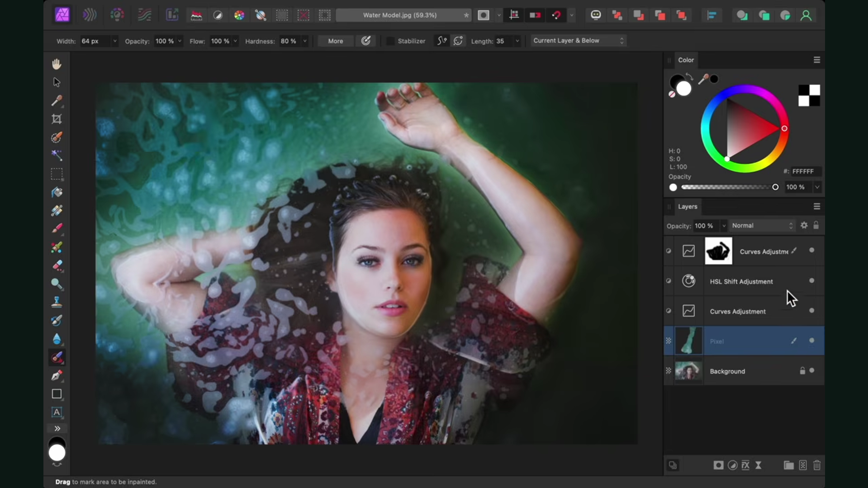This screenshot has width=868, height=488.
Task: Toggle visibility dot of the Pixel layer
Action: (x=811, y=340)
